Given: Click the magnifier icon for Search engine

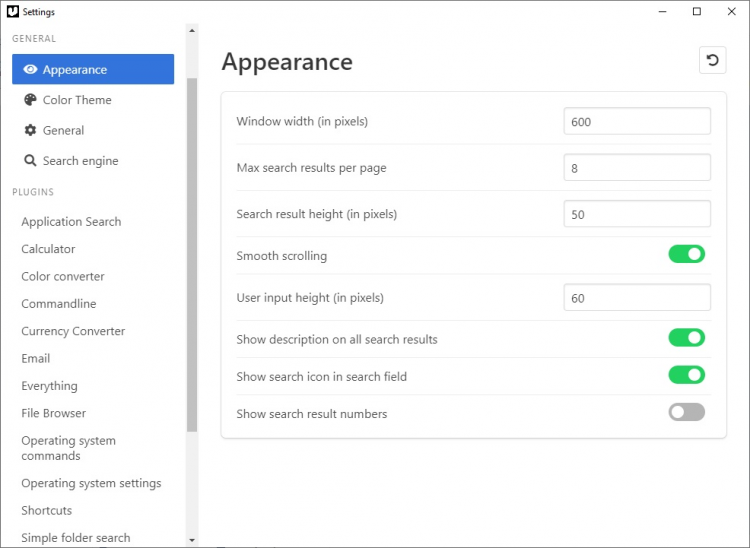Looking at the screenshot, I should [30, 160].
